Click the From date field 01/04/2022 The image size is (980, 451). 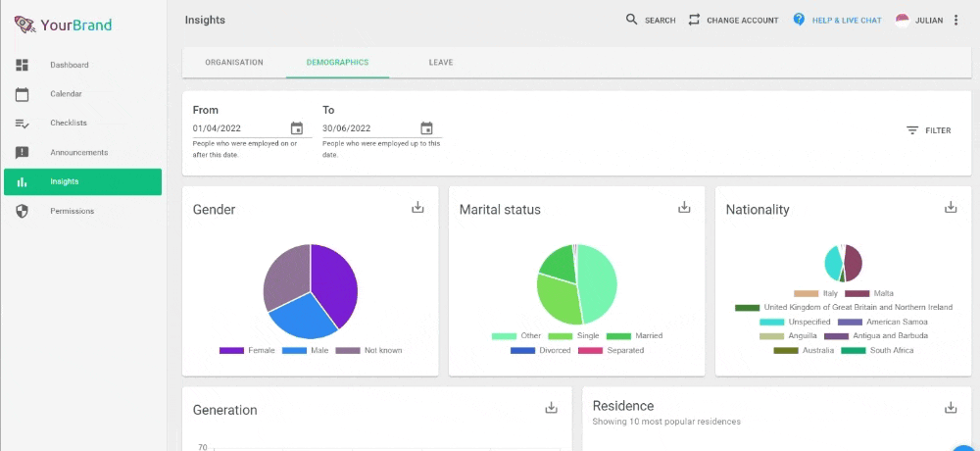239,128
